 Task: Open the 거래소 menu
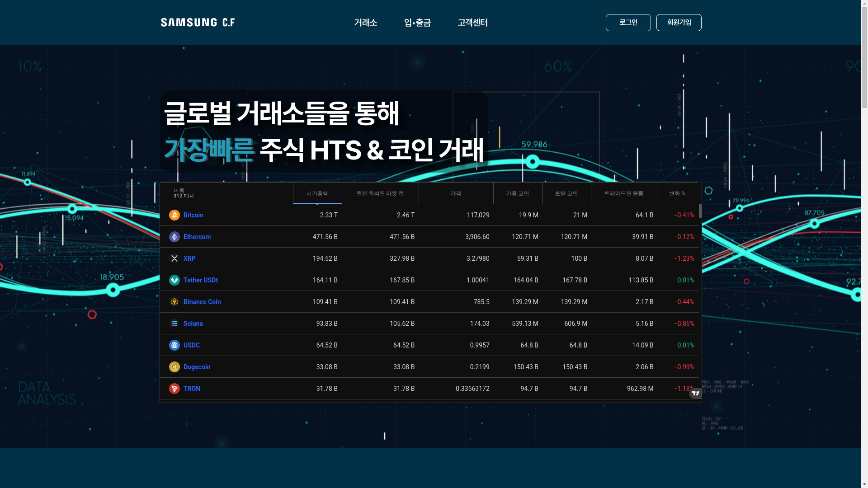pos(365,23)
